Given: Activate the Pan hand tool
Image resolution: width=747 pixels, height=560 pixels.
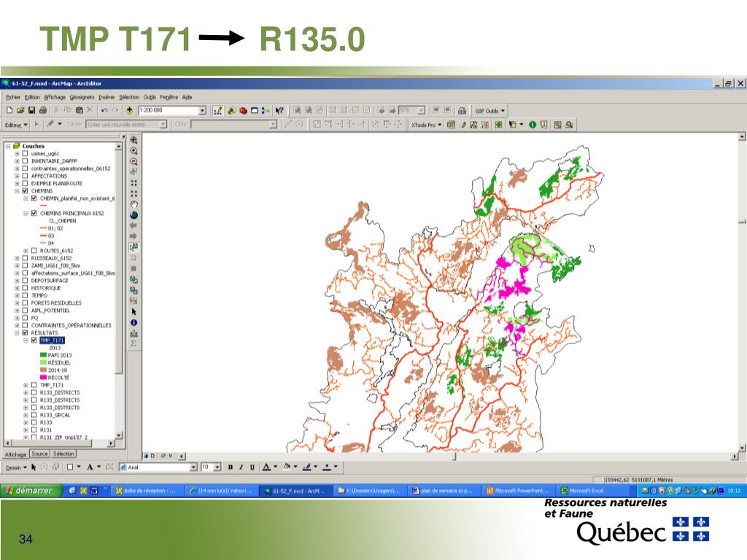Looking at the screenshot, I should [134, 204].
